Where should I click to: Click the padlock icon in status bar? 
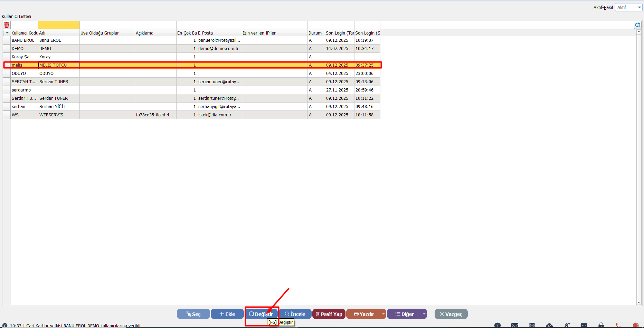(x=601, y=325)
